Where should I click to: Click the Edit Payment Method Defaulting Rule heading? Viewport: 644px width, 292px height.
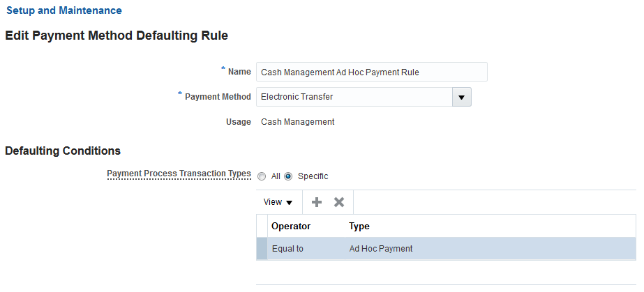tap(117, 35)
